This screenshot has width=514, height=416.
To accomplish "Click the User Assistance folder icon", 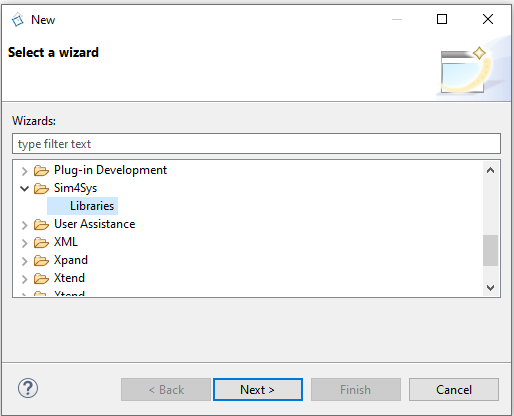I will (41, 225).
